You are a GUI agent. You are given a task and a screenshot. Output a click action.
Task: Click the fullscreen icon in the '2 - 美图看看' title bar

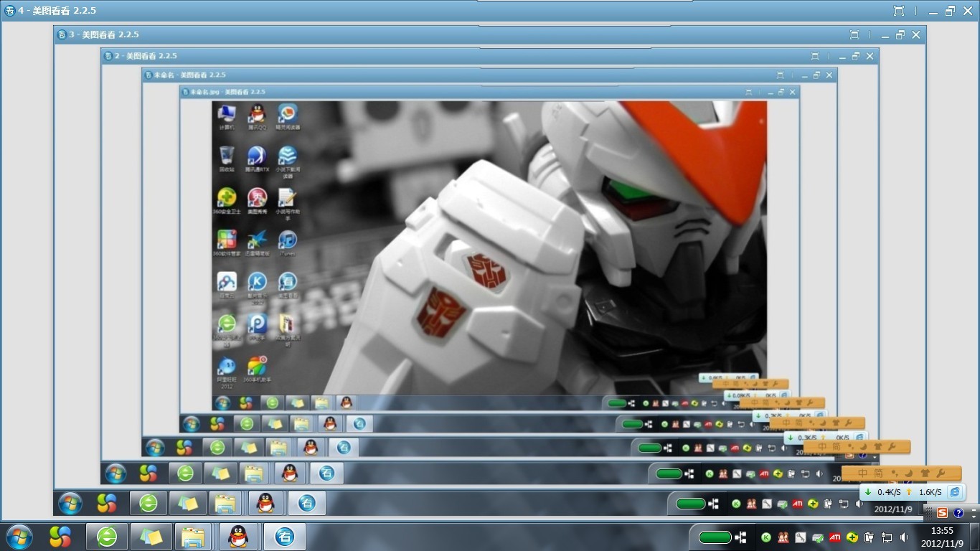(815, 56)
